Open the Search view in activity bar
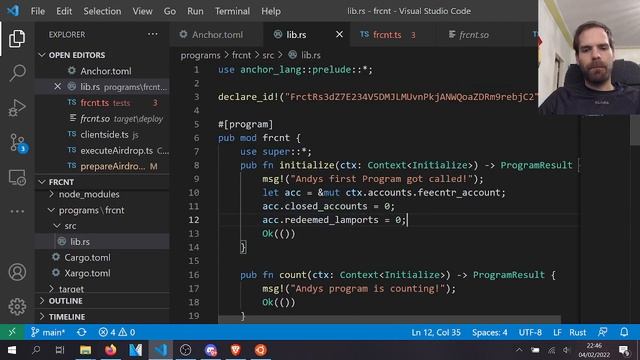Image resolution: width=640 pixels, height=360 pixels. pos(17,73)
